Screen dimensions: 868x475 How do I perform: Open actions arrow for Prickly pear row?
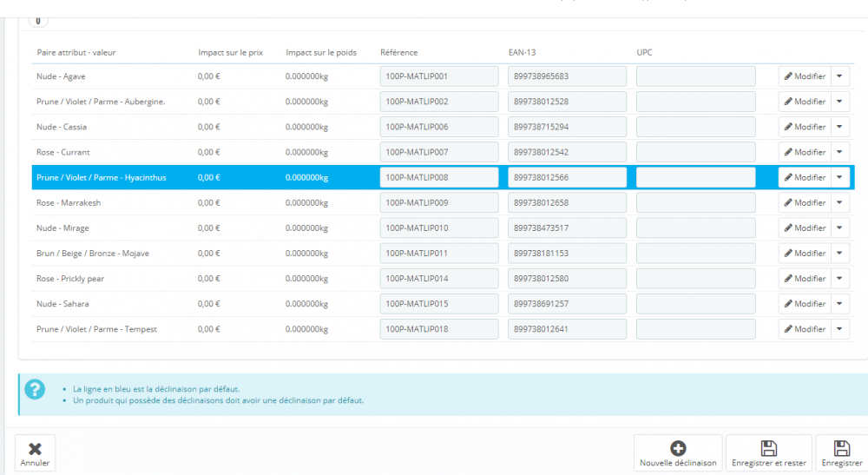[839, 279]
